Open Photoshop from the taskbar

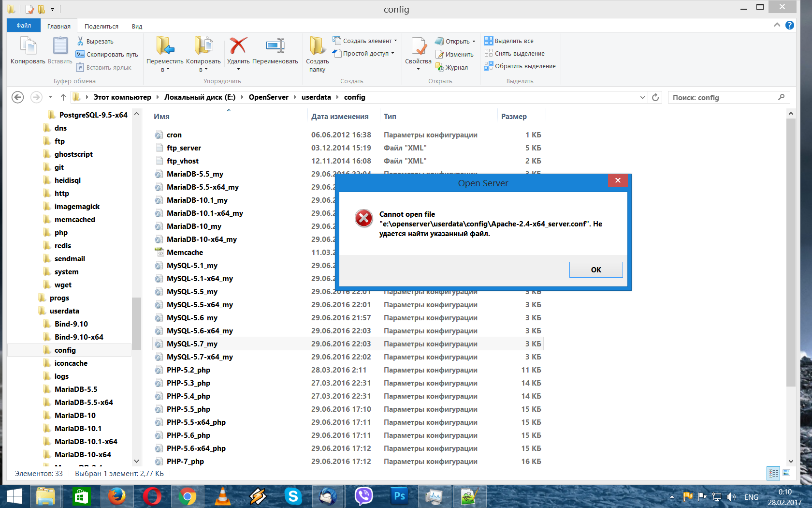tap(399, 496)
